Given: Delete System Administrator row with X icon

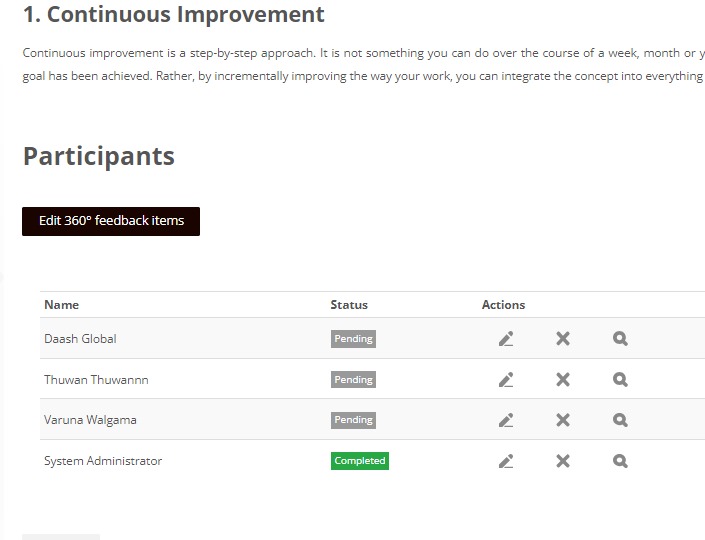Looking at the screenshot, I should [x=563, y=461].
